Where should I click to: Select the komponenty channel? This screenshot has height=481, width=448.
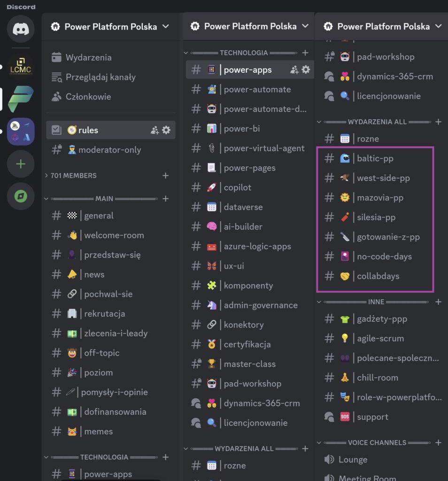250,286
